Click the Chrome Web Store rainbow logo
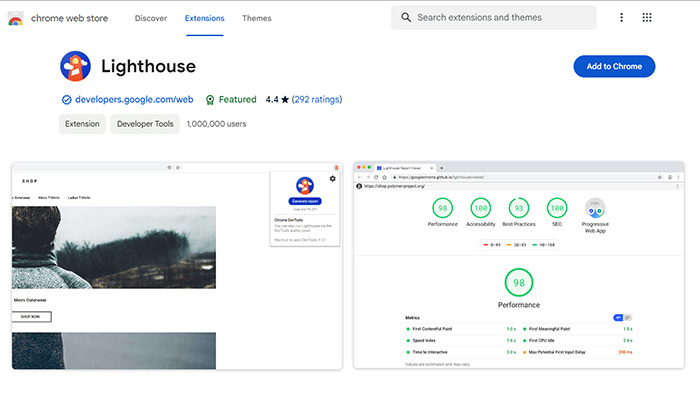 (x=16, y=18)
